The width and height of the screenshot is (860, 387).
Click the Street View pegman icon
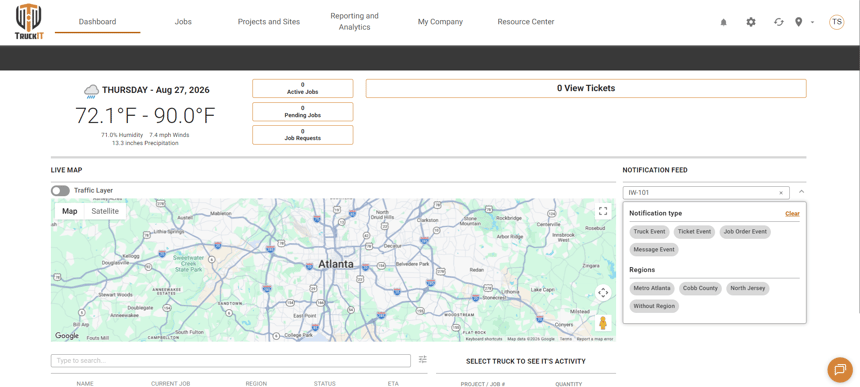coord(603,323)
